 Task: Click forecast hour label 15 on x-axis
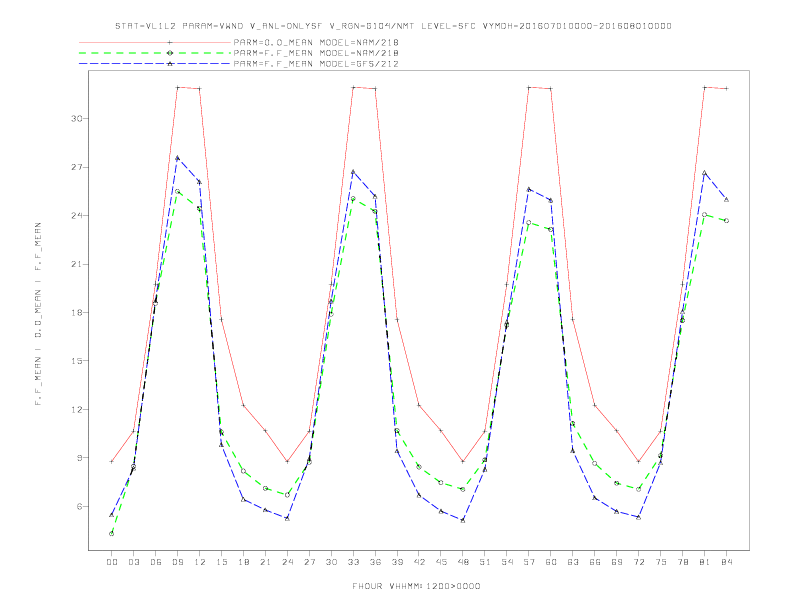[221, 562]
